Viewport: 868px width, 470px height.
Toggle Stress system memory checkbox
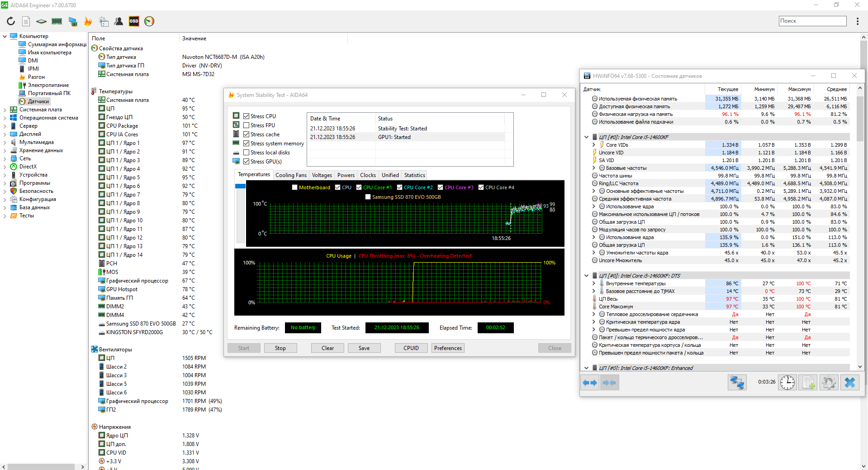click(x=247, y=144)
